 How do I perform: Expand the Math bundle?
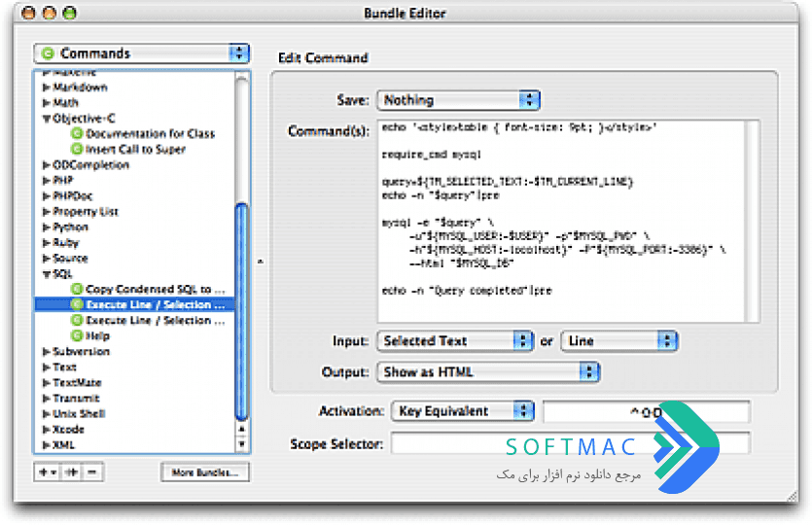coord(46,102)
